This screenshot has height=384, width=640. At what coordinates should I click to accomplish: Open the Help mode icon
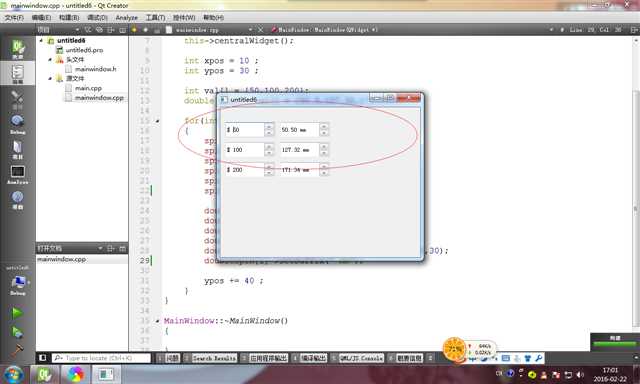[18, 200]
